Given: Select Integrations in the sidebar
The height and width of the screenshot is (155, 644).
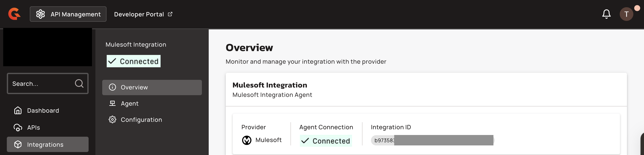Looking at the screenshot, I should [45, 145].
